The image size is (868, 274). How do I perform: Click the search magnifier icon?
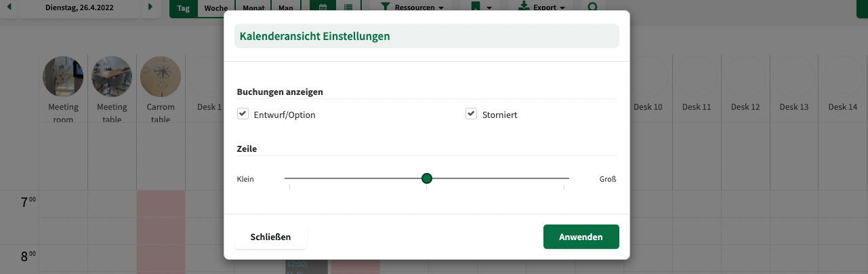593,8
